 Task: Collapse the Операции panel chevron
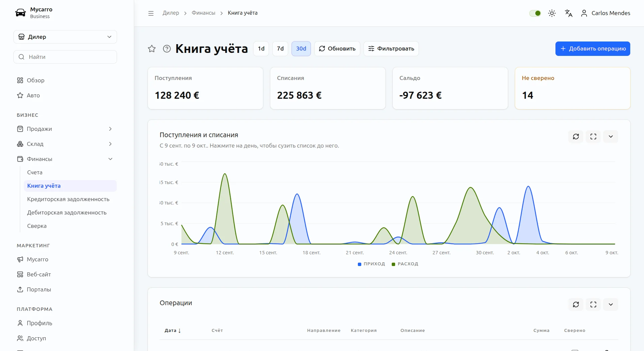pyautogui.click(x=611, y=304)
